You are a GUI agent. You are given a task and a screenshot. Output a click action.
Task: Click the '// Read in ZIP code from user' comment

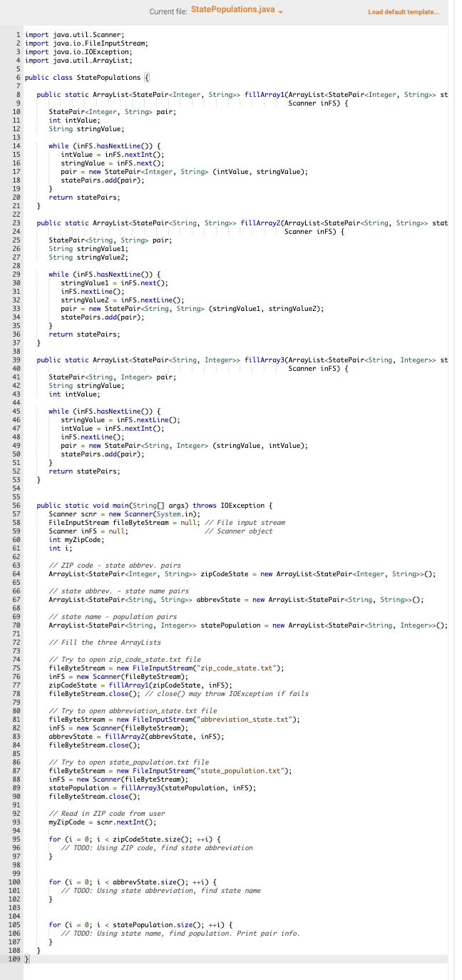107,814
